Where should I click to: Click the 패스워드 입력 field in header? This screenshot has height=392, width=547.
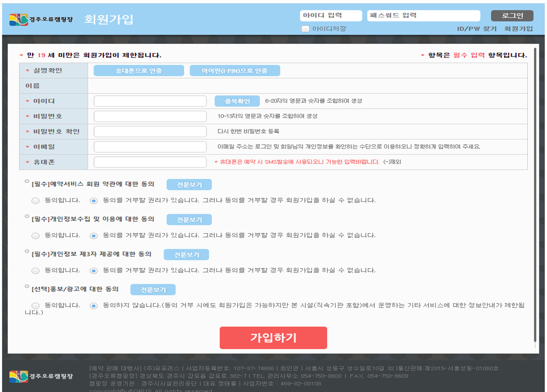point(423,16)
